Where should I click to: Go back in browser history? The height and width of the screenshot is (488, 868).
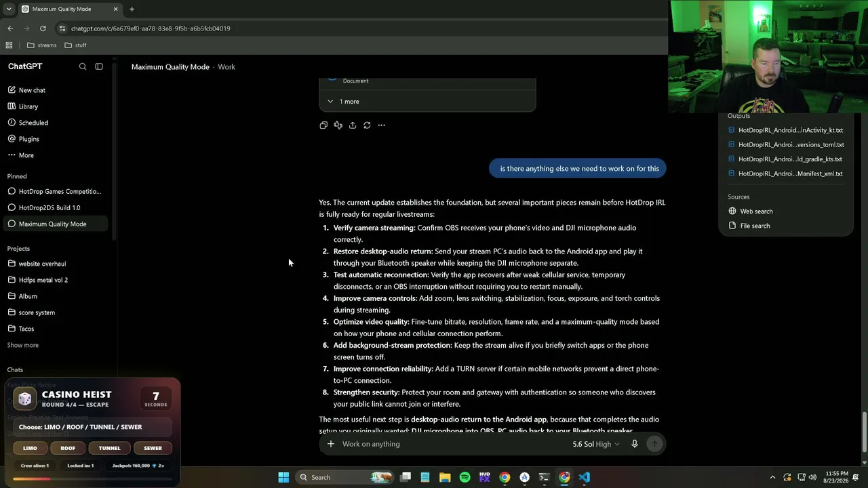pos(10,28)
